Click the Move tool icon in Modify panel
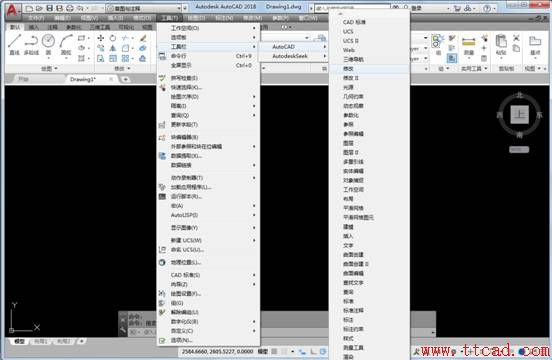552x360 pixels. tap(101, 38)
